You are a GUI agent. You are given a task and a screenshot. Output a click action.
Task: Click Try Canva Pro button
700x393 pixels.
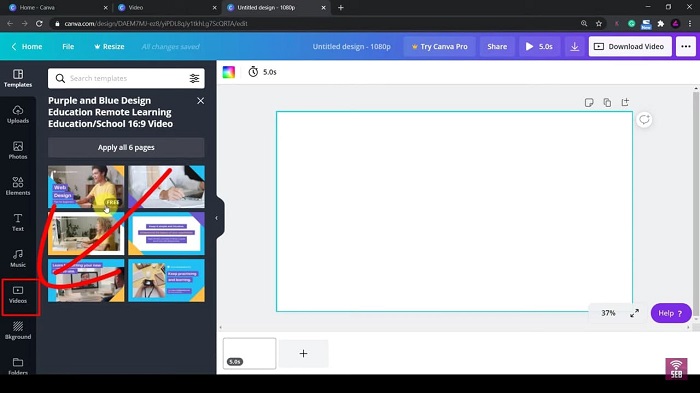pos(439,46)
